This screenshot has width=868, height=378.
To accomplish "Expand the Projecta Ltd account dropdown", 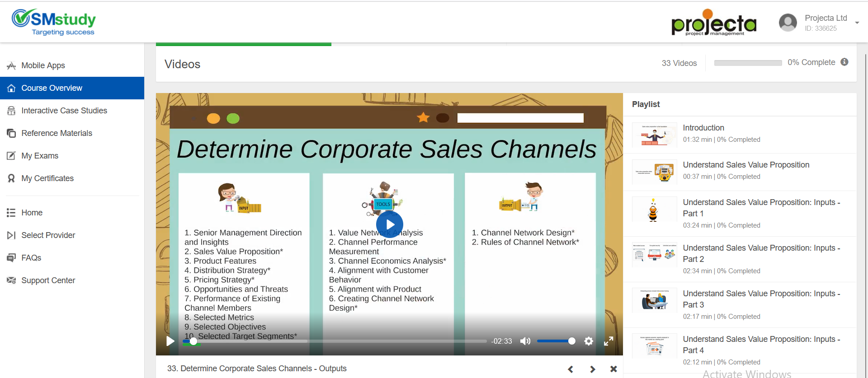I will click(857, 23).
